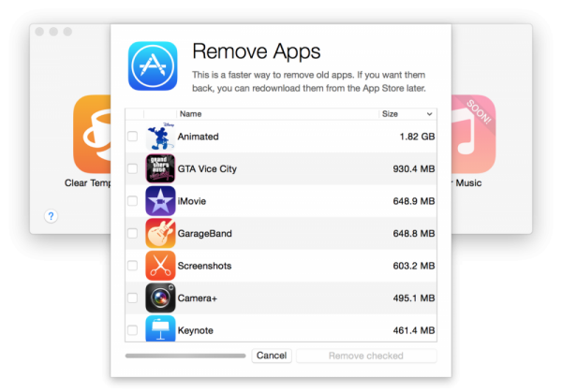Click the pink Music note icon

[473, 134]
